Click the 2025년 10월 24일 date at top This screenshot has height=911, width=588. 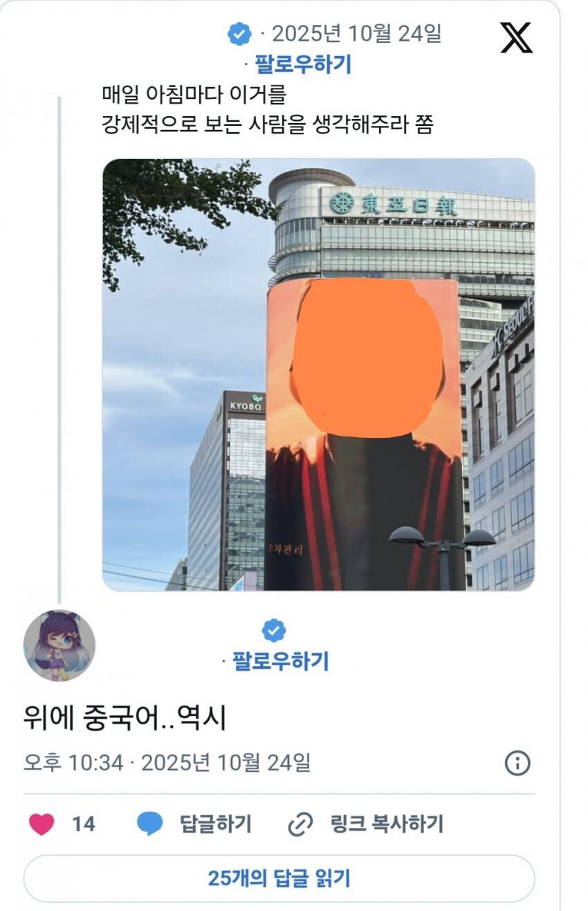point(356,33)
